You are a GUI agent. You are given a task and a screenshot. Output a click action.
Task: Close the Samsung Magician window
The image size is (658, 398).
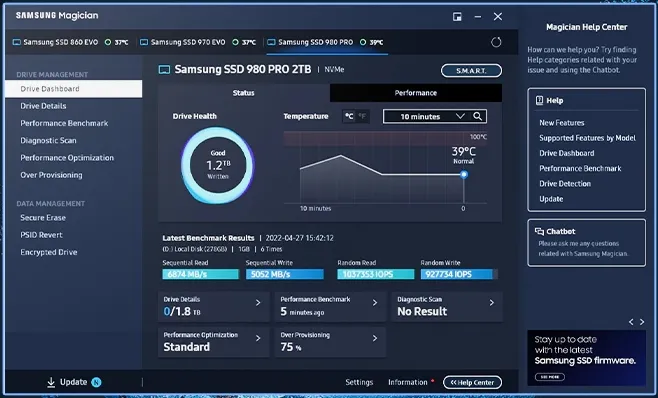pos(498,16)
